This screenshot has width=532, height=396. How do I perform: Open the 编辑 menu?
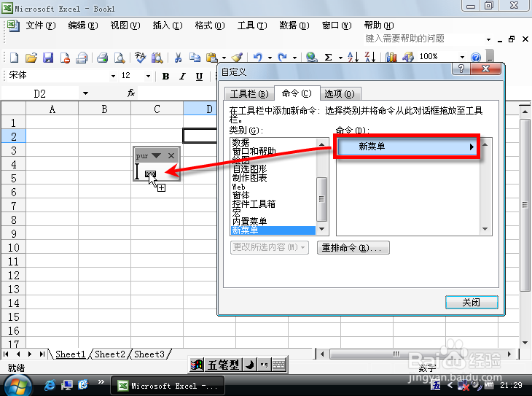(82, 26)
